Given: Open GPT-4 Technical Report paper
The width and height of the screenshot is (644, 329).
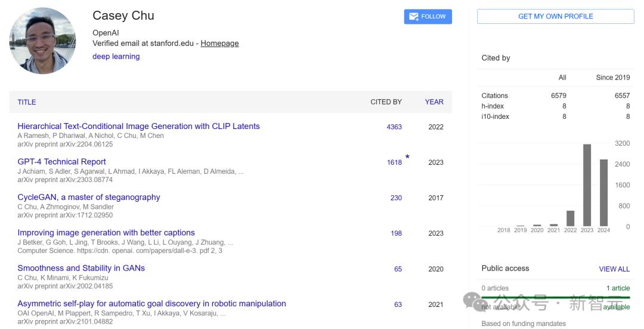Looking at the screenshot, I should (61, 162).
